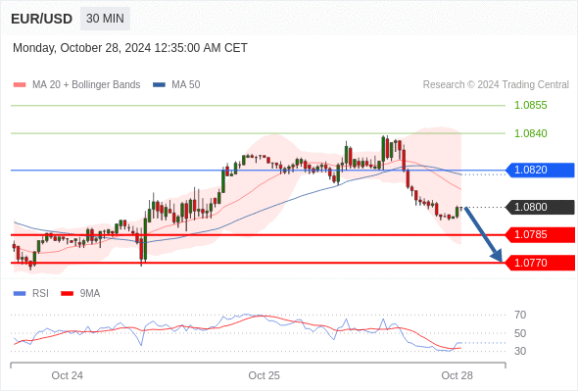This screenshot has height=392, width=578.
Task: Click the date Monday, October 28, 2024 timestamp
Action: coord(130,48)
